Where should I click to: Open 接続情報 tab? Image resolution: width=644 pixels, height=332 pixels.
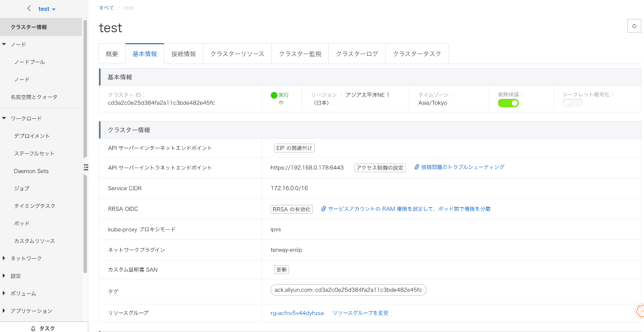pos(184,54)
